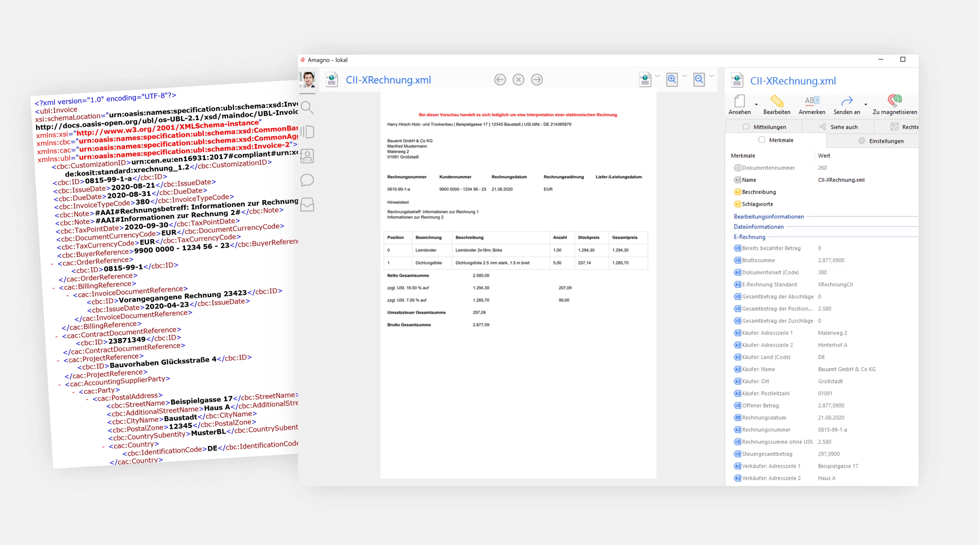980x545 pixels.
Task: Open the chat bubble icon in sidebar
Action: [307, 180]
